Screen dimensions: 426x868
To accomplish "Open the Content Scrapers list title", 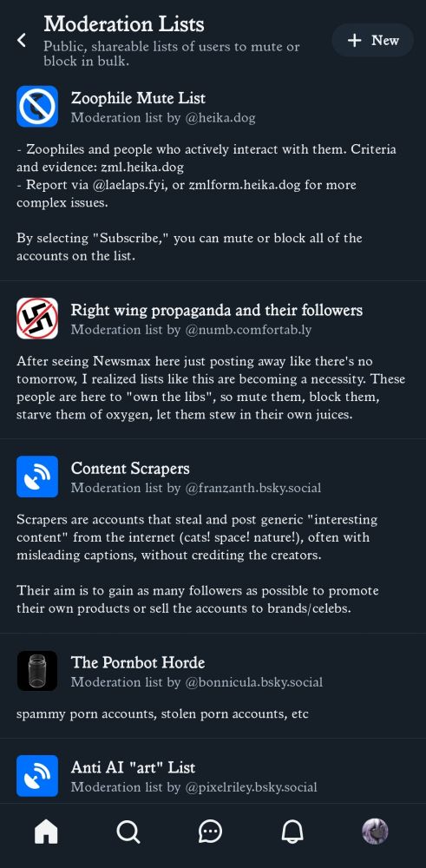I will pyautogui.click(x=130, y=469).
